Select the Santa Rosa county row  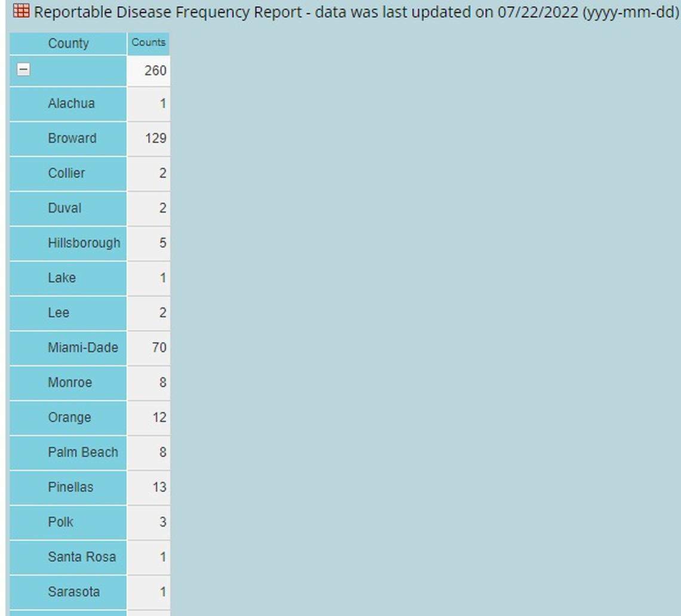(79, 557)
